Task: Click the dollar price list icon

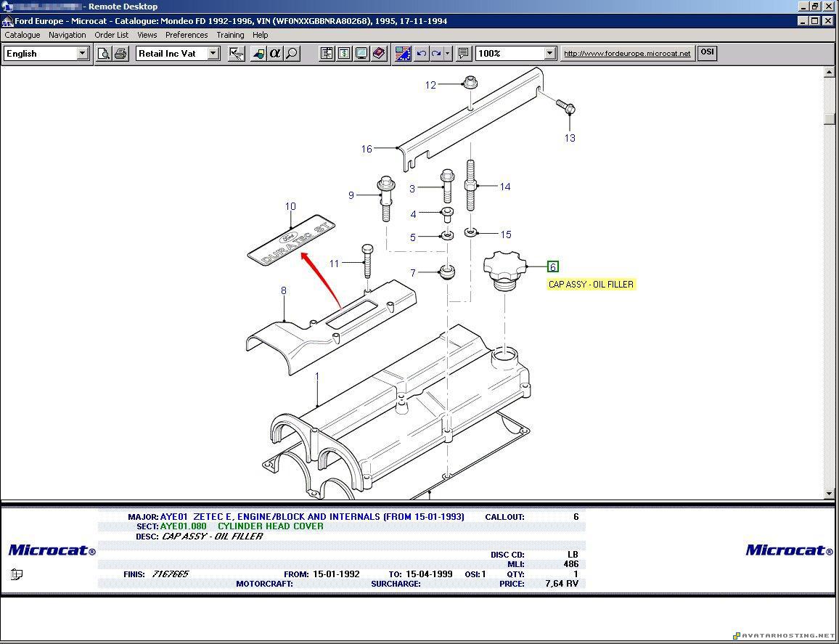Action: (344, 54)
